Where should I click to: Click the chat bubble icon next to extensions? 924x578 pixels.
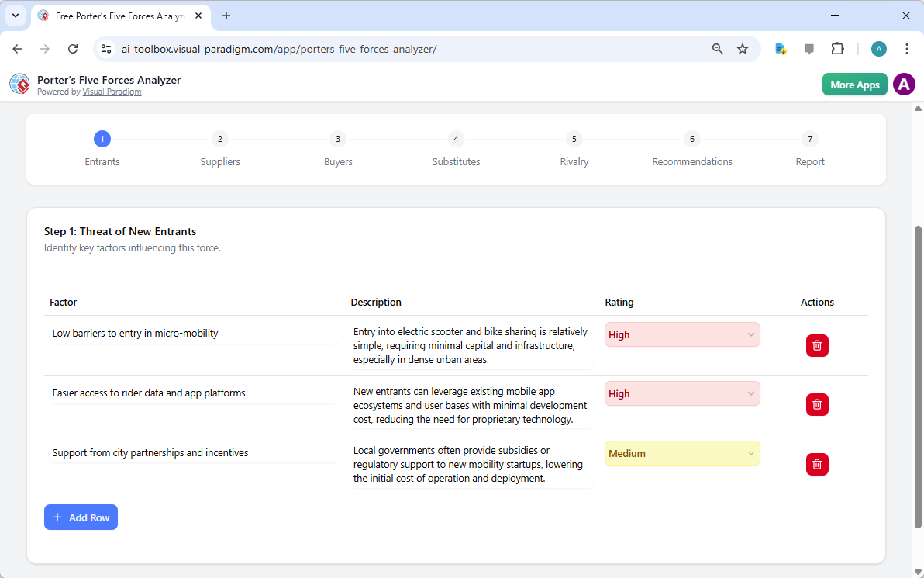809,48
